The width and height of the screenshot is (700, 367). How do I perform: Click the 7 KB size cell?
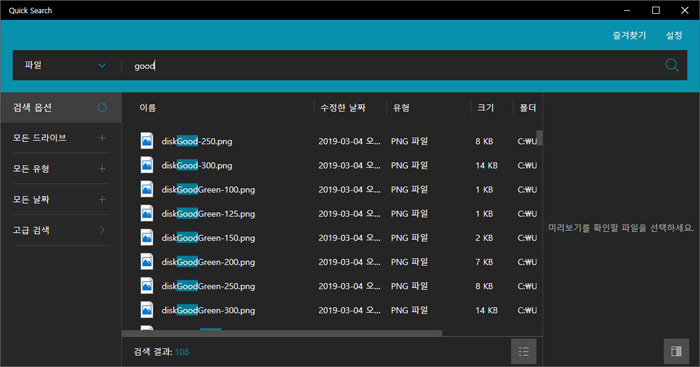pos(484,262)
